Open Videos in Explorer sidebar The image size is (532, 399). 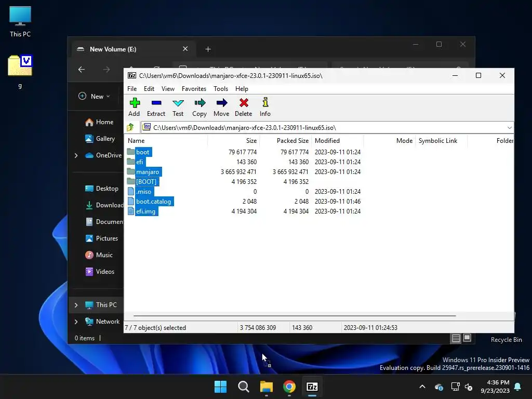[100, 272]
